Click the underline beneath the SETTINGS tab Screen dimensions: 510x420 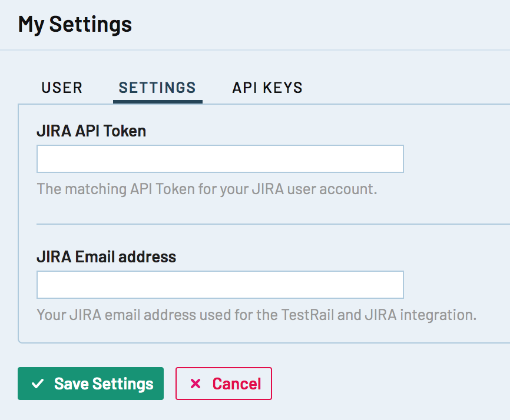click(157, 101)
